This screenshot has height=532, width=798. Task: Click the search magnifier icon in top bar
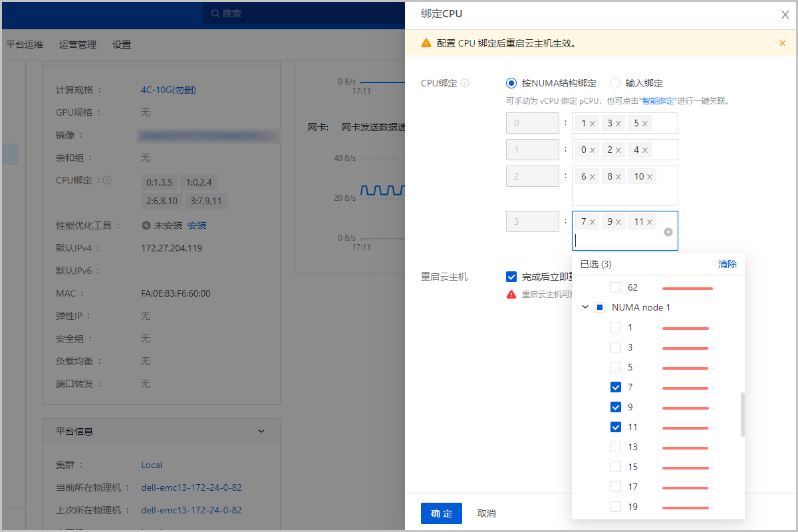pos(215,13)
